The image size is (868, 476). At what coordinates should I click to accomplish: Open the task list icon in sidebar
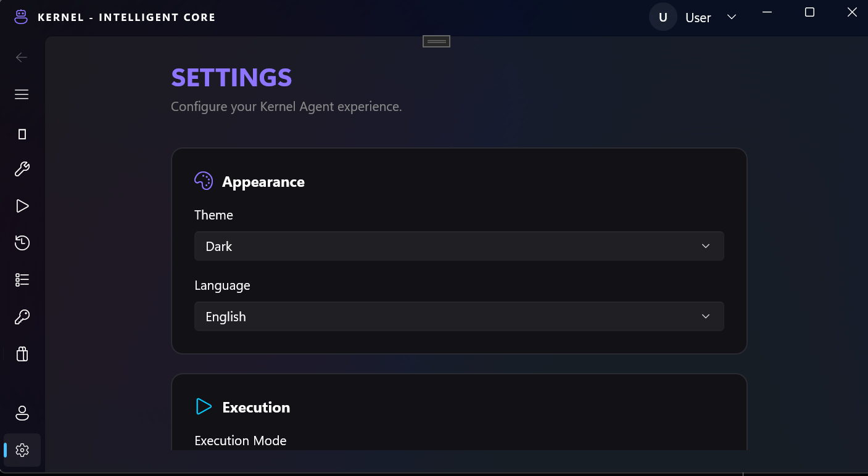click(22, 280)
